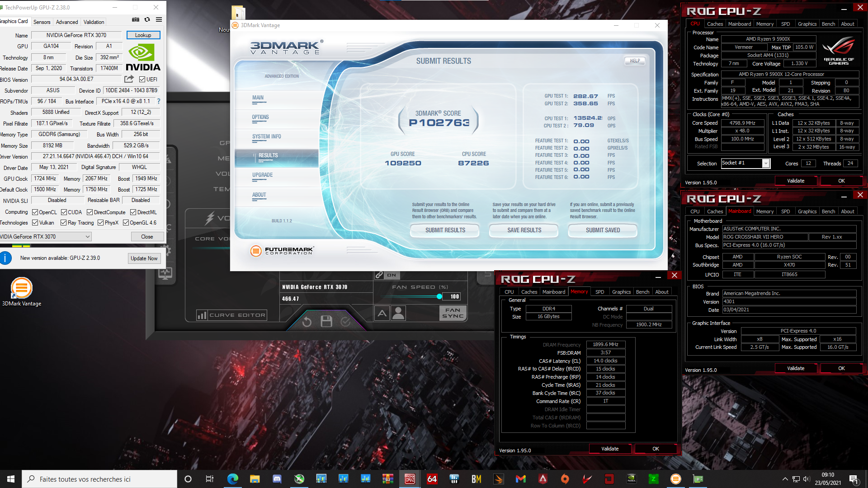868x488 pixels.
Task: Click the FAN SYNC button
Action: (x=453, y=313)
